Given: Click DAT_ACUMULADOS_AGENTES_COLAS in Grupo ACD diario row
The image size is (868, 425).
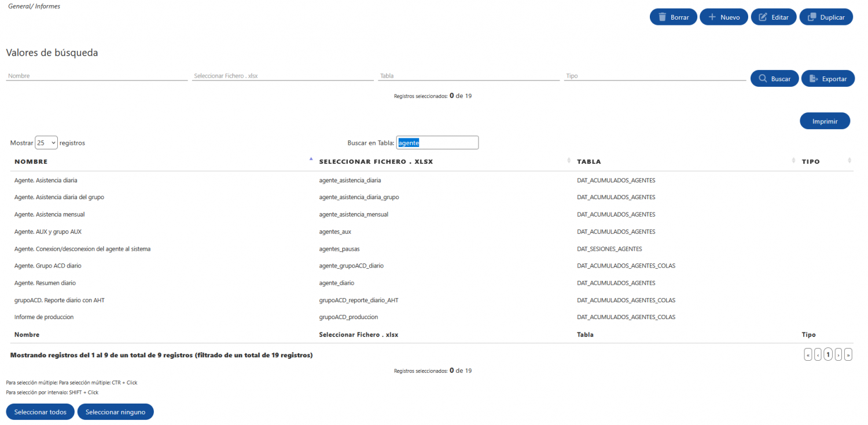Looking at the screenshot, I should pos(626,266).
